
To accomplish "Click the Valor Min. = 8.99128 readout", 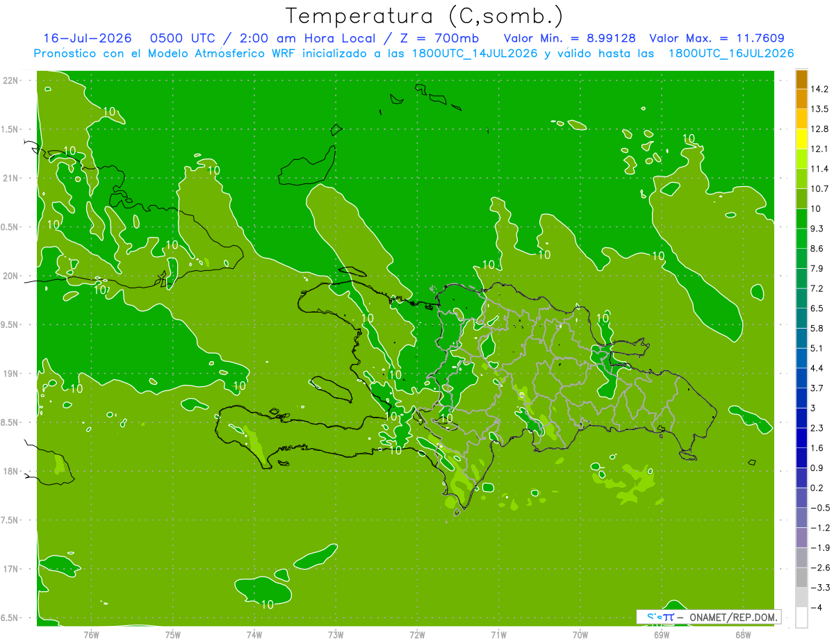I will click(569, 38).
